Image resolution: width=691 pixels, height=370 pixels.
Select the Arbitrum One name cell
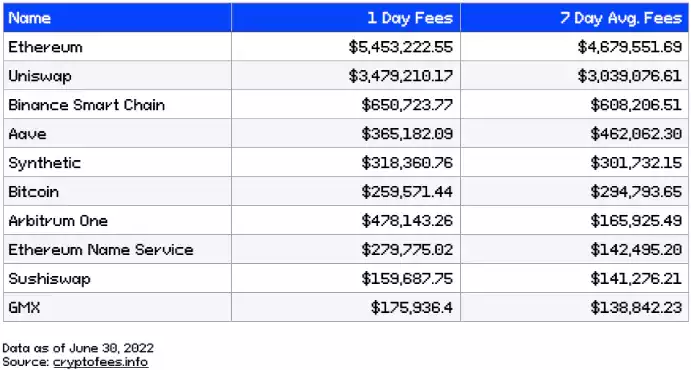point(117,220)
